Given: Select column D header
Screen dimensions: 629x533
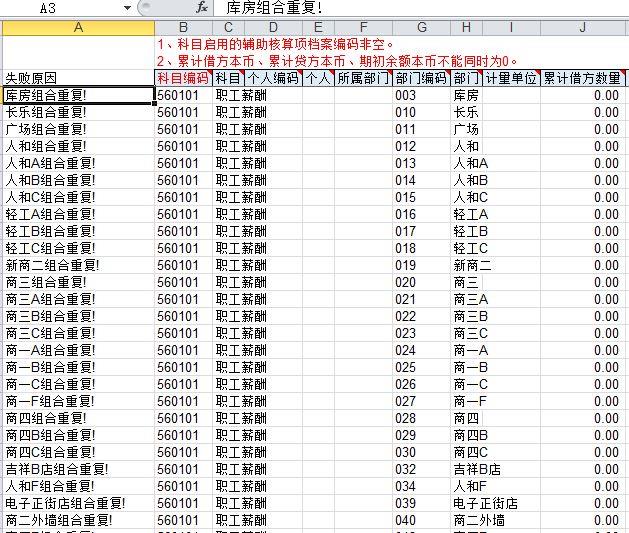Looking at the screenshot, I should point(273,27).
